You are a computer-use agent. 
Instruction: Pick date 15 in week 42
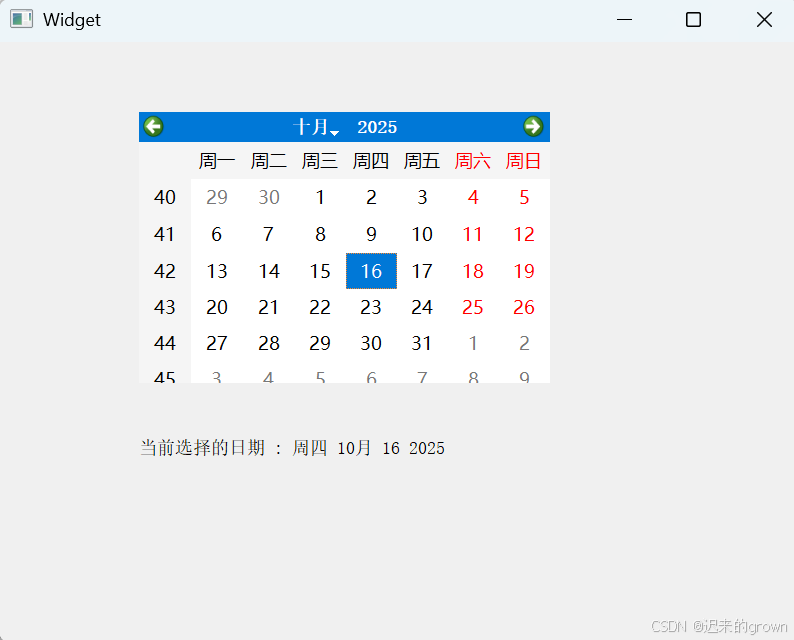click(320, 271)
